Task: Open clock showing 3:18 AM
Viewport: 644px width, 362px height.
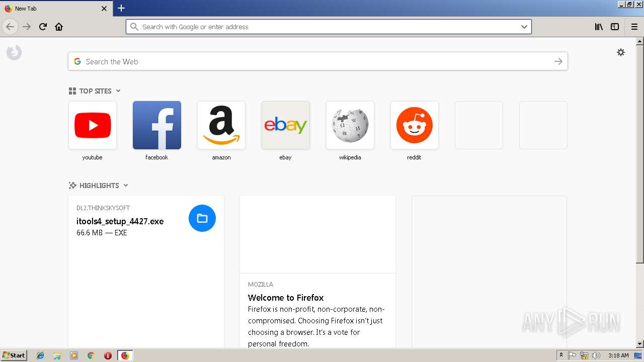Action: point(618,355)
